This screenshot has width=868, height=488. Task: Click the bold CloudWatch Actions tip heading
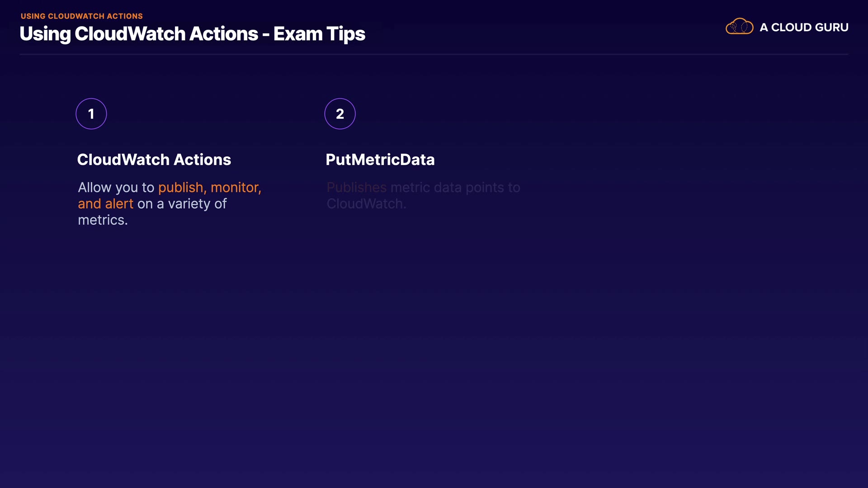click(154, 160)
